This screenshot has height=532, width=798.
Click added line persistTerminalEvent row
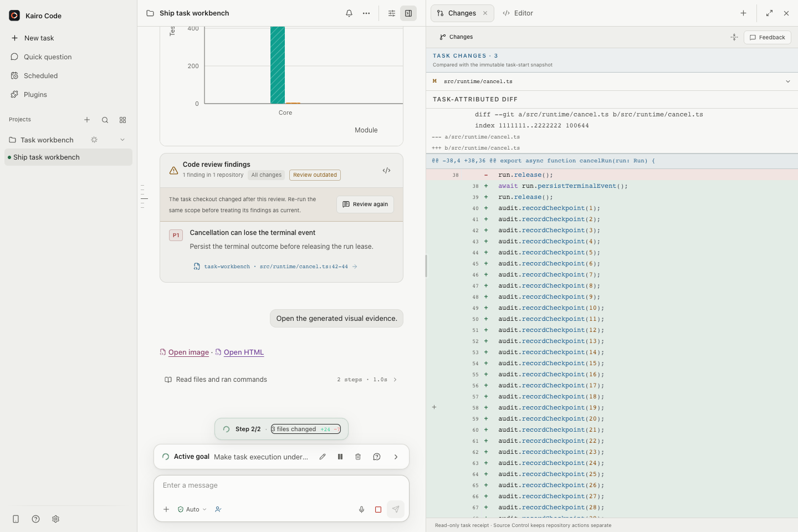click(612, 186)
